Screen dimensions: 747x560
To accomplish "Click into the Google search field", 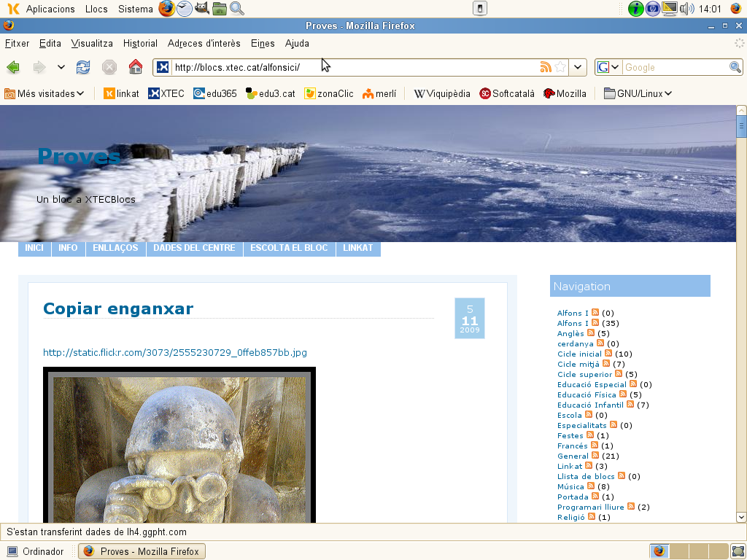I will tap(675, 67).
